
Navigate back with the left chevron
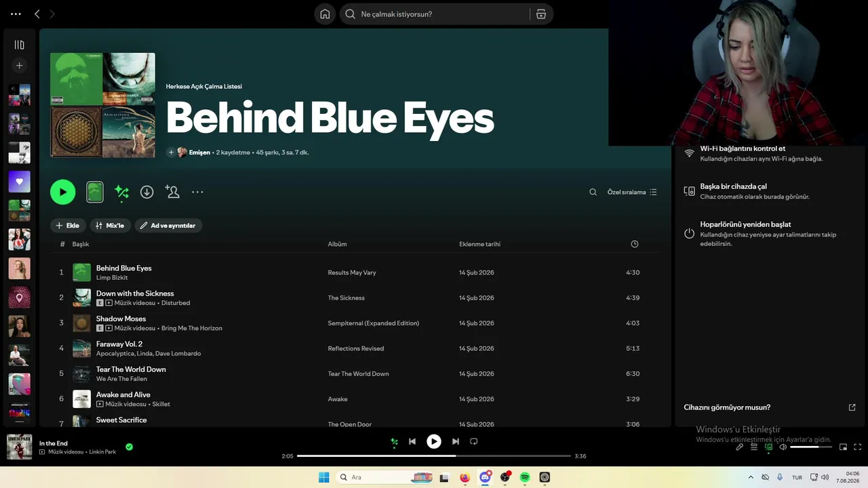pyautogui.click(x=37, y=14)
